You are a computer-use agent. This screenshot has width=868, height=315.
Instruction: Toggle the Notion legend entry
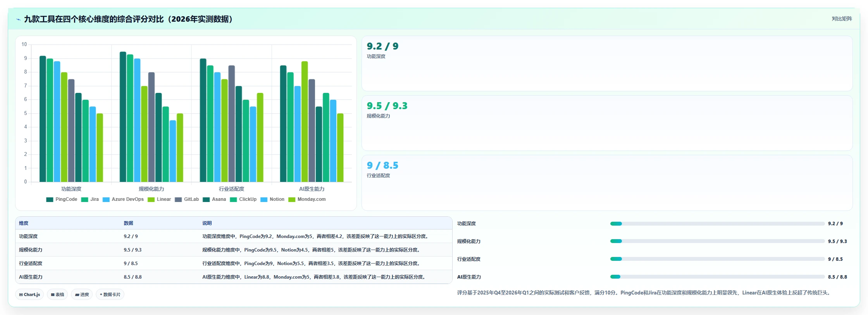pos(272,200)
